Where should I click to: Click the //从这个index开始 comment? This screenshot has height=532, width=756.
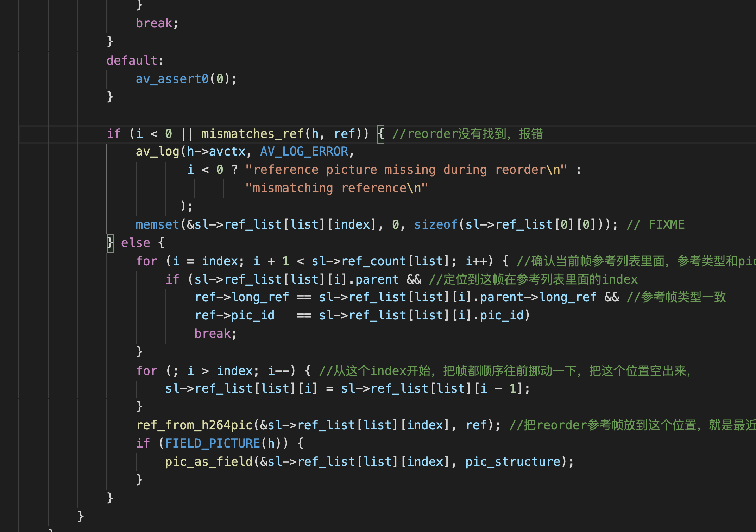[505, 371]
